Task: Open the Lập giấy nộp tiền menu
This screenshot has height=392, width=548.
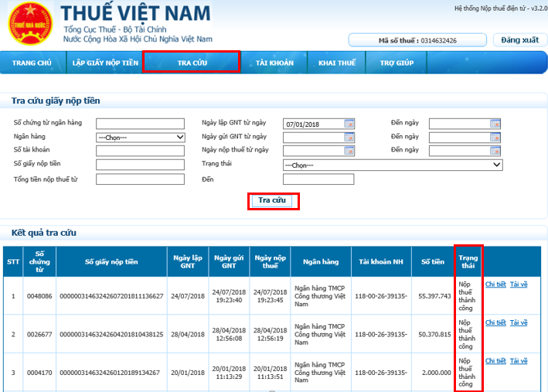Action: coord(105,63)
